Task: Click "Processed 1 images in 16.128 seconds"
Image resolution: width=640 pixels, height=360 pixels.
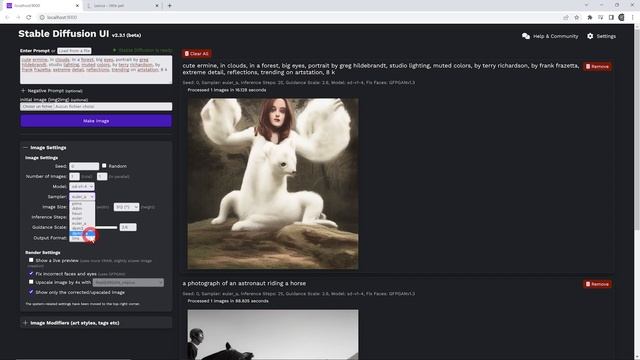Action: [x=227, y=90]
